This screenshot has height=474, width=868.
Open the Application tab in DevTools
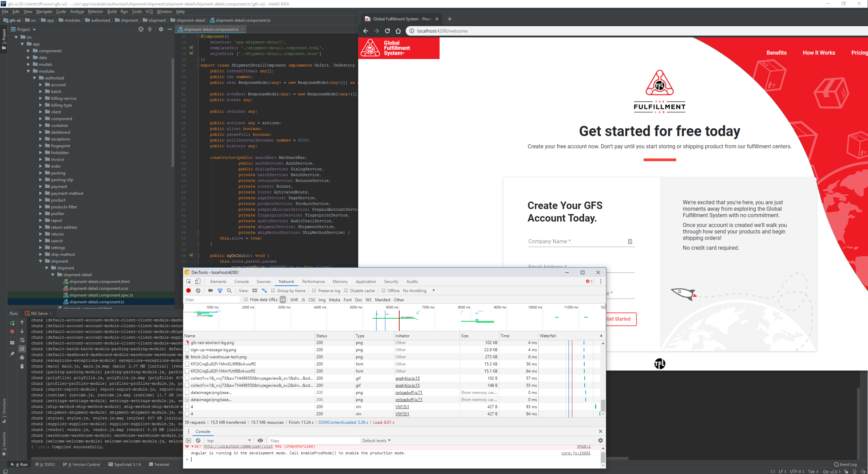(366, 281)
